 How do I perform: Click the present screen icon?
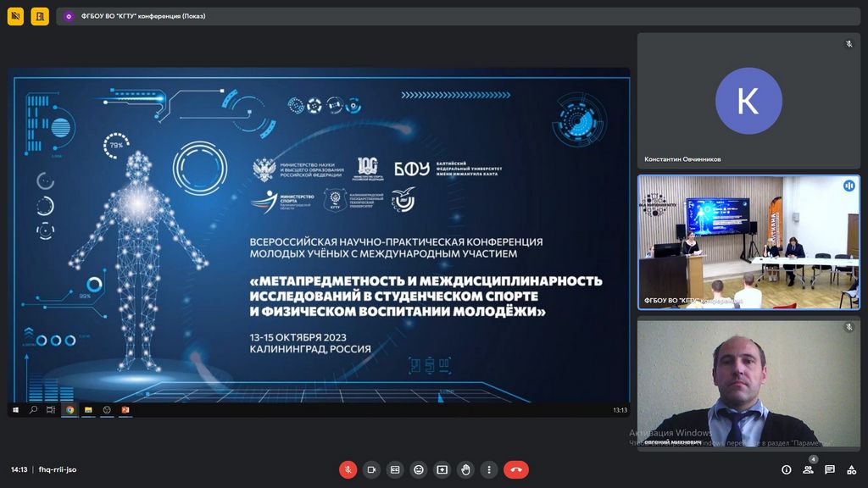coord(442,469)
